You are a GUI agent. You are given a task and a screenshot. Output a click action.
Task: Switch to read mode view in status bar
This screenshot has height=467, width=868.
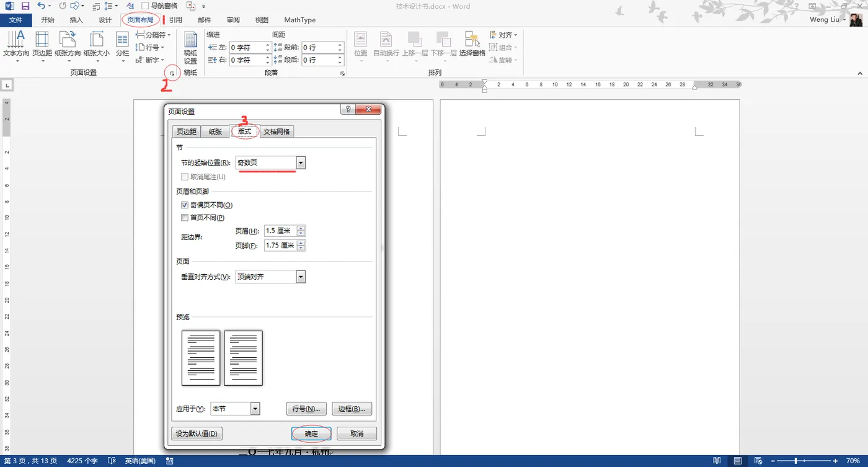click(x=717, y=461)
